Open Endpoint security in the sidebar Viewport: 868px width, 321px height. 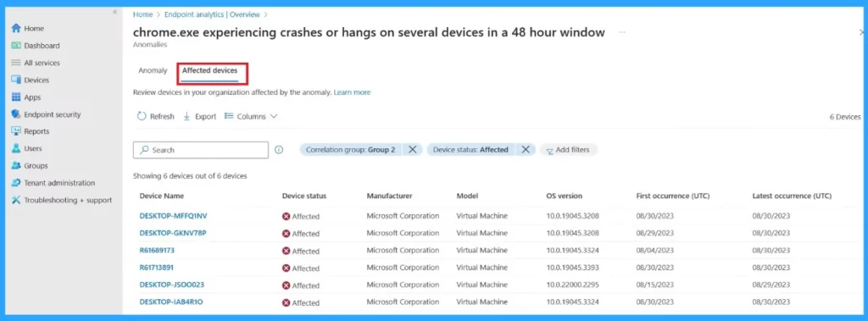(x=53, y=114)
